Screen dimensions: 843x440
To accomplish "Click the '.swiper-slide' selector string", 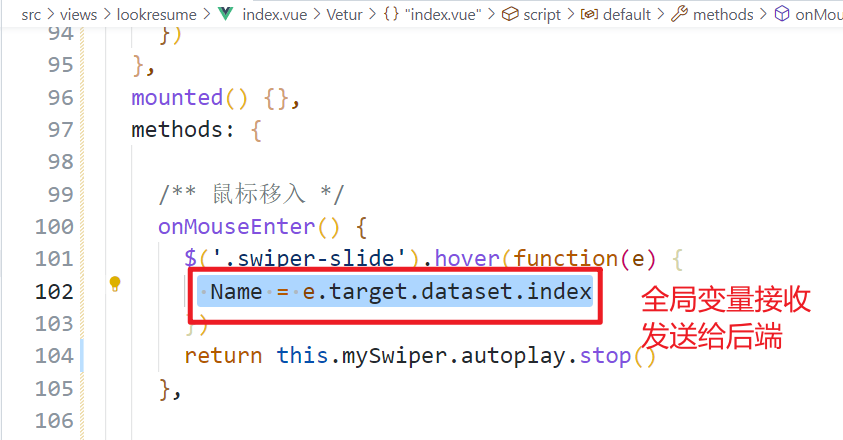I will [x=309, y=259].
